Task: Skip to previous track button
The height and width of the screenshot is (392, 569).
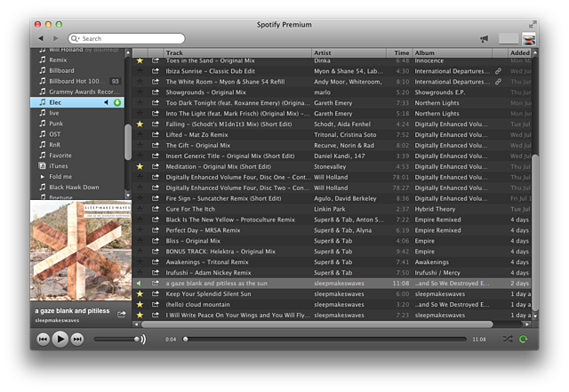Action: (x=43, y=340)
